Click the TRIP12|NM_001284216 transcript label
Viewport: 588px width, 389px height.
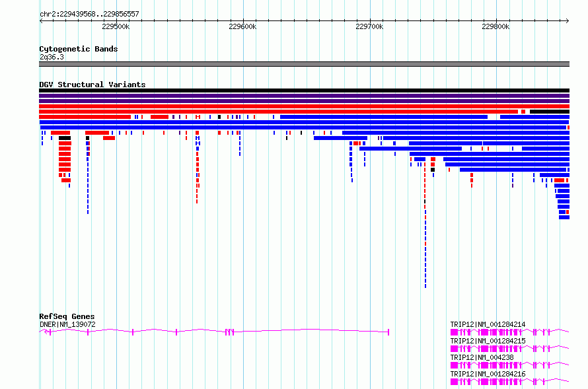pyautogui.click(x=488, y=374)
